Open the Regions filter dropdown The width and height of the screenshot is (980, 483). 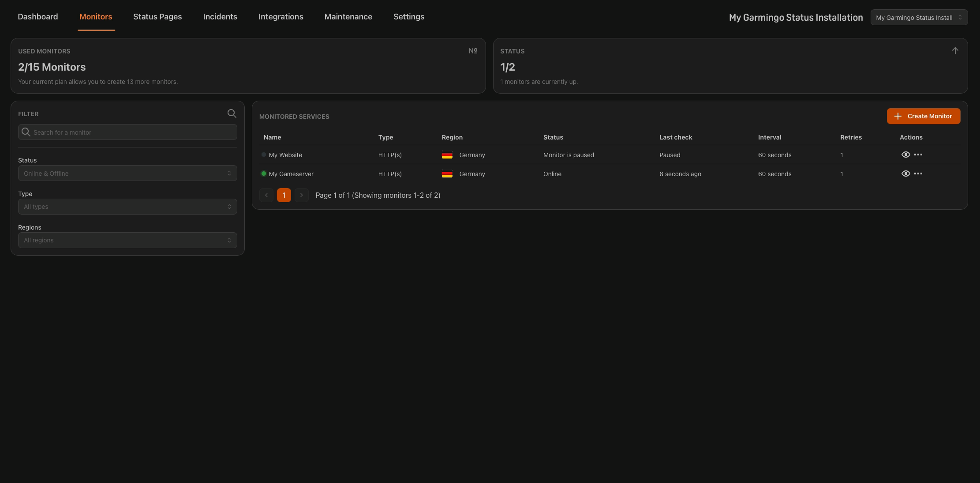click(x=127, y=240)
